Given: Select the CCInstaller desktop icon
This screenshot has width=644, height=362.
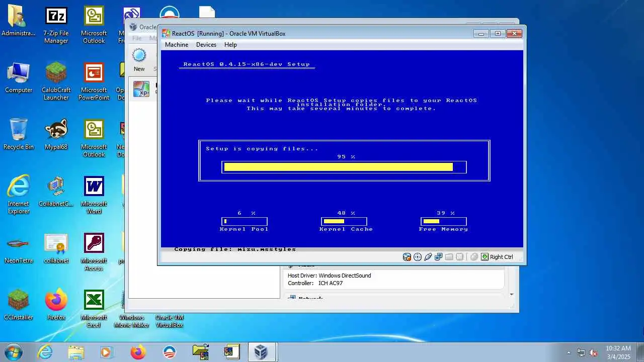Looking at the screenshot, I should (19, 305).
